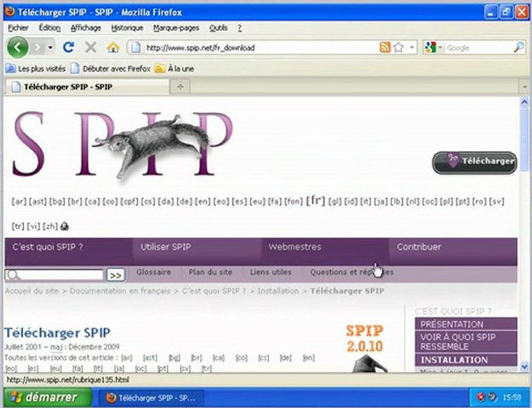Image resolution: width=532 pixels, height=408 pixels.
Task: Click the magnifier icon in Google search box
Action: pyautogui.click(x=519, y=48)
